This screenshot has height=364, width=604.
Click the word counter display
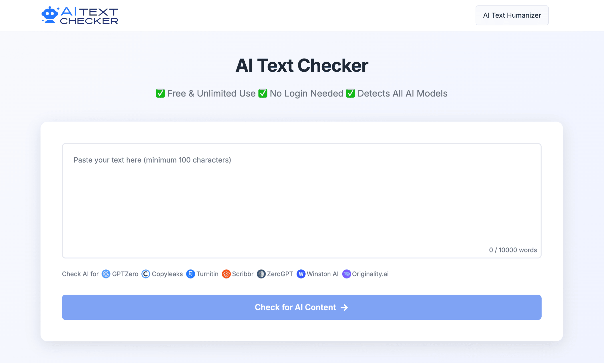point(513,250)
